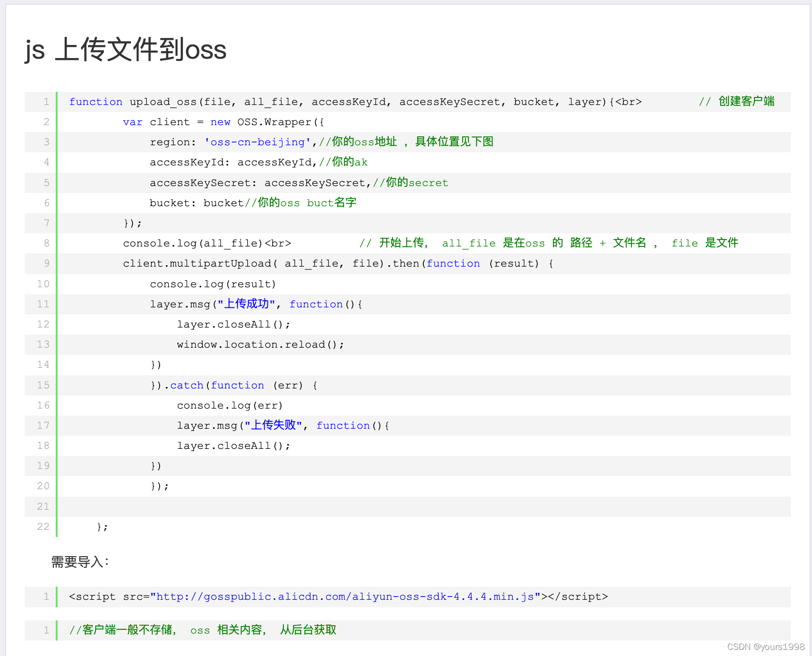Click 'window.location.reload();' on line 13
Screen dimensions: 812x656
pos(260,345)
